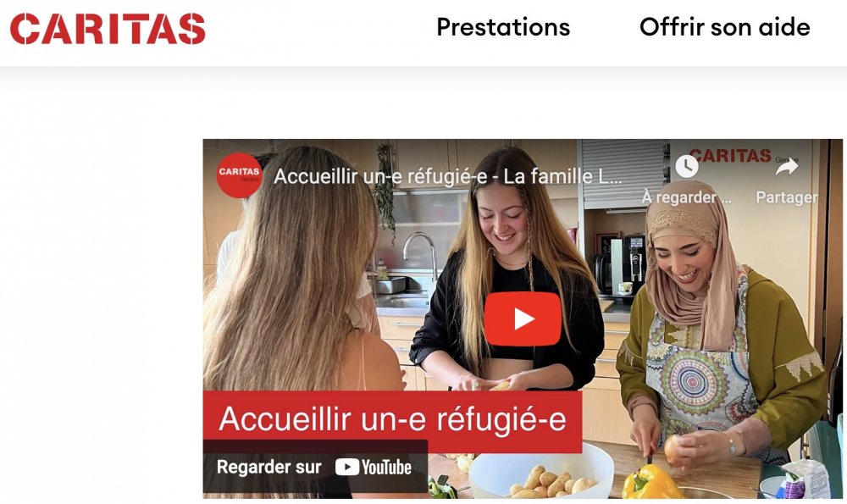Click the kitchen faucet in the video frame

[x=421, y=254]
